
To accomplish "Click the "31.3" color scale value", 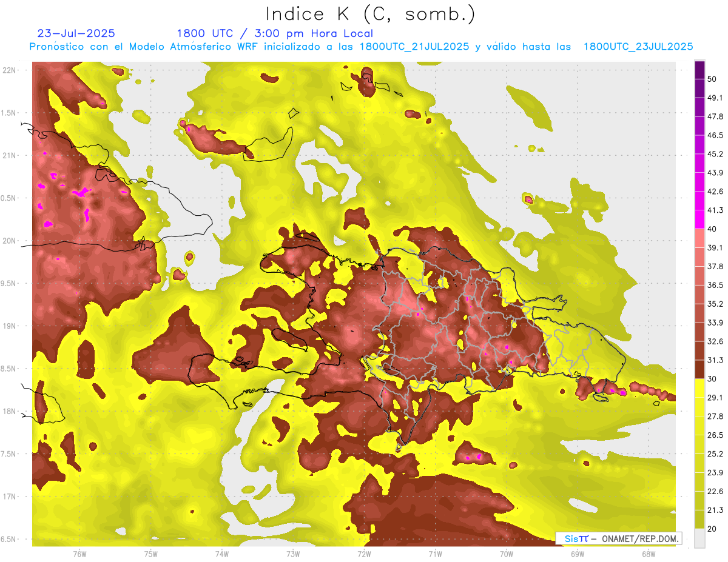I will click(715, 360).
